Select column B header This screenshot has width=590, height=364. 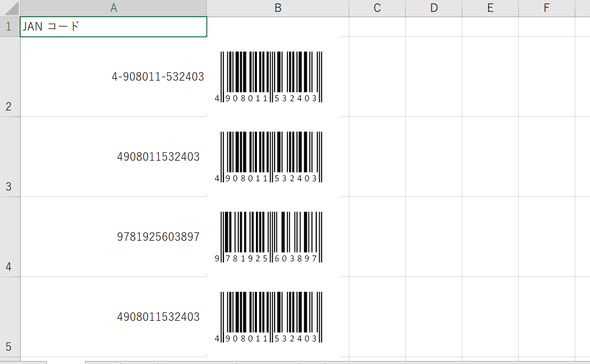click(278, 8)
